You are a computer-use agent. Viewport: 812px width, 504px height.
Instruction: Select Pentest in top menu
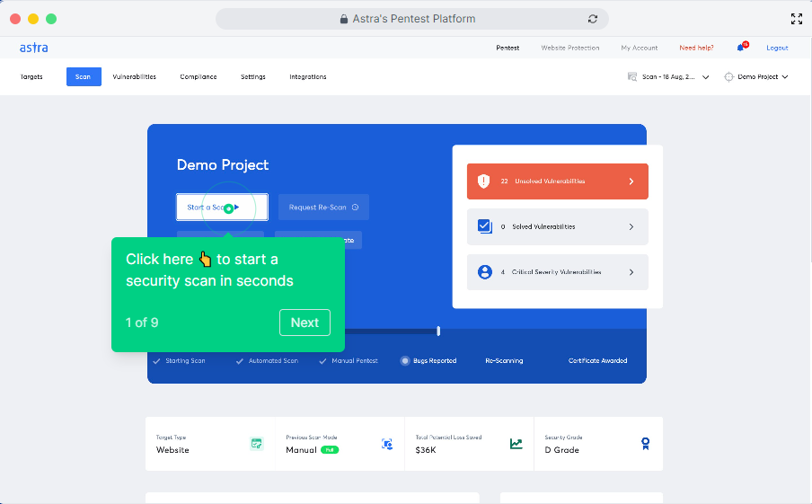507,48
